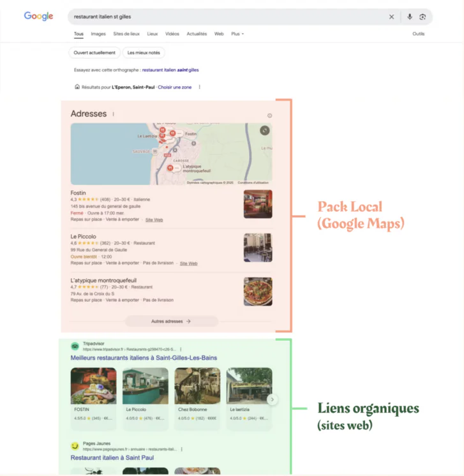Click the Google logo
The height and width of the screenshot is (476, 464).
pyautogui.click(x=38, y=16)
